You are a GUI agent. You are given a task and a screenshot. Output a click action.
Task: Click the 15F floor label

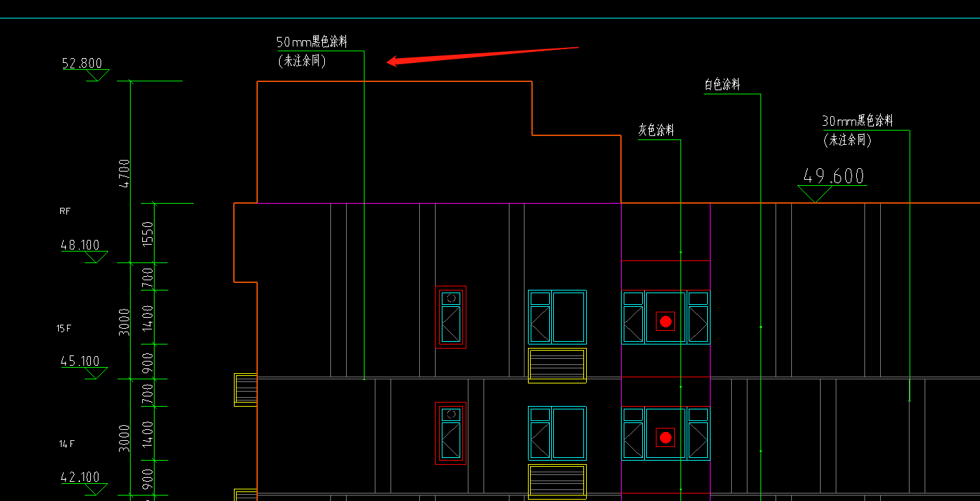pyautogui.click(x=64, y=329)
